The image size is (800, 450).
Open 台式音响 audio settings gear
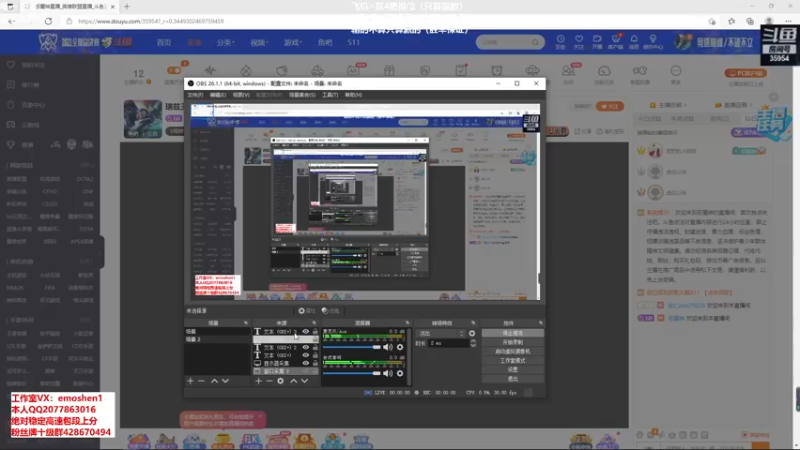pos(400,373)
